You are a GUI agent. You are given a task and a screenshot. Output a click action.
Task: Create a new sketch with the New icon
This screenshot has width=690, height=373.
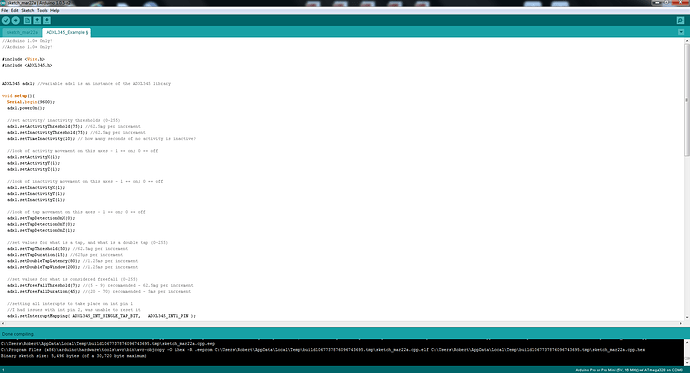(27, 20)
